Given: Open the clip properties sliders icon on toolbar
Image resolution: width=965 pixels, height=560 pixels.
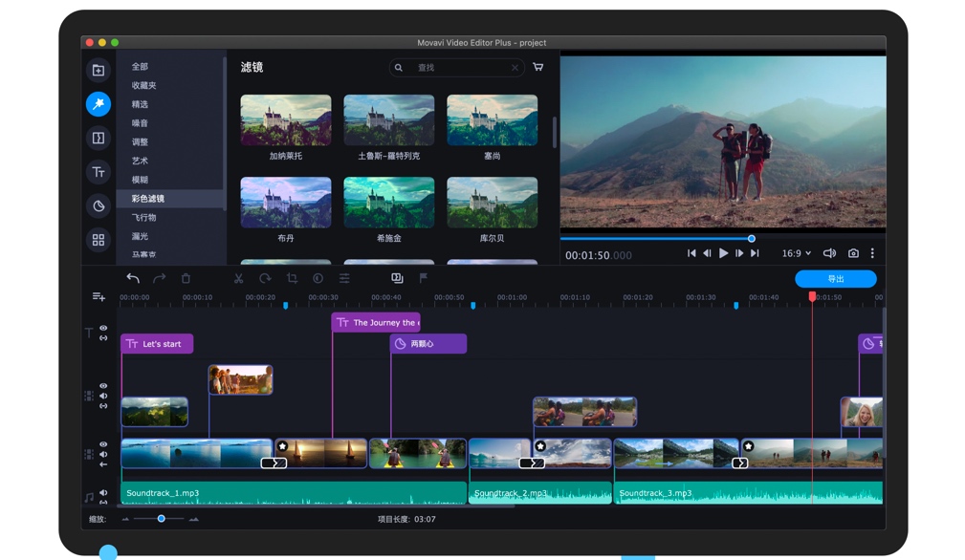Looking at the screenshot, I should pyautogui.click(x=345, y=278).
